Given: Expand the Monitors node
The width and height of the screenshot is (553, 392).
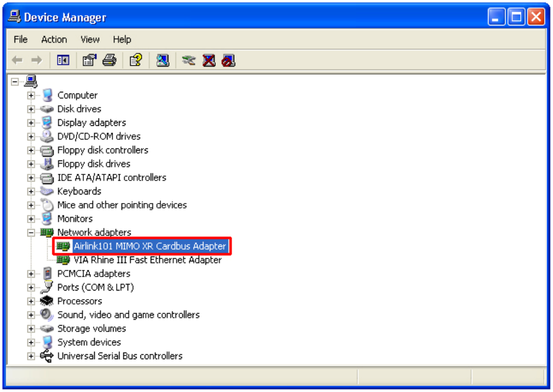Looking at the screenshot, I should [31, 219].
